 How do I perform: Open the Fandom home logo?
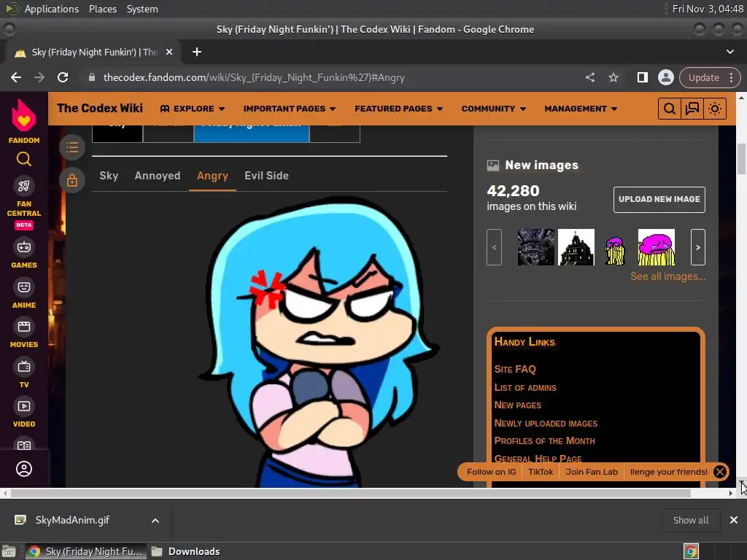24,120
